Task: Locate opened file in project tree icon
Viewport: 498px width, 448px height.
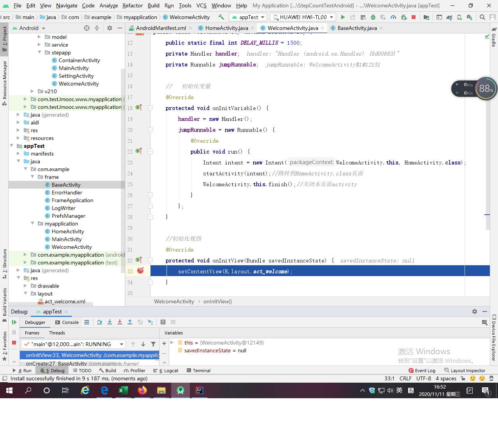Action: [x=87, y=28]
